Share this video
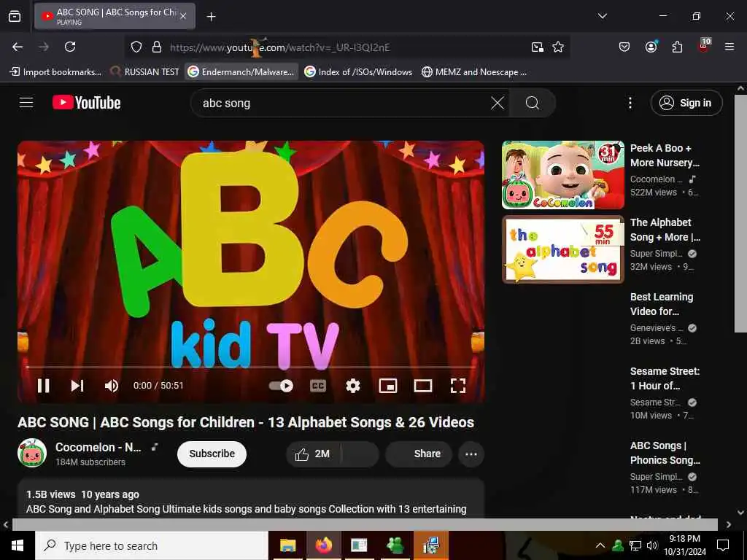 (x=418, y=454)
